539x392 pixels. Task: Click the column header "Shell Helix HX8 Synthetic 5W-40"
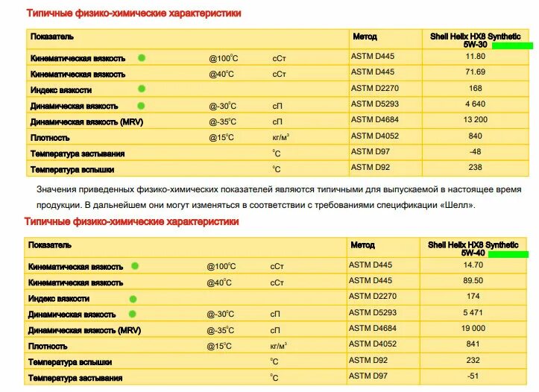tap(473, 249)
